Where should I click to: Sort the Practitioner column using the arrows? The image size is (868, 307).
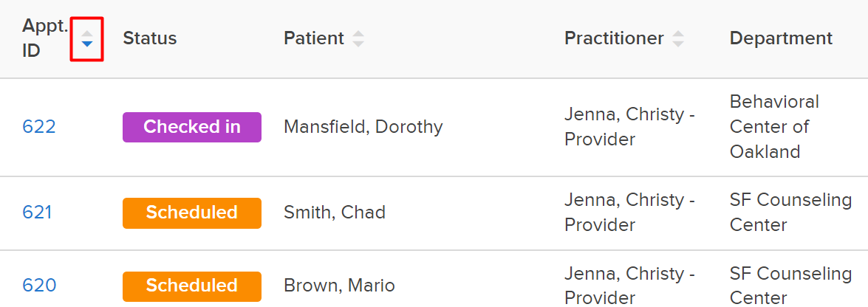pos(678,38)
